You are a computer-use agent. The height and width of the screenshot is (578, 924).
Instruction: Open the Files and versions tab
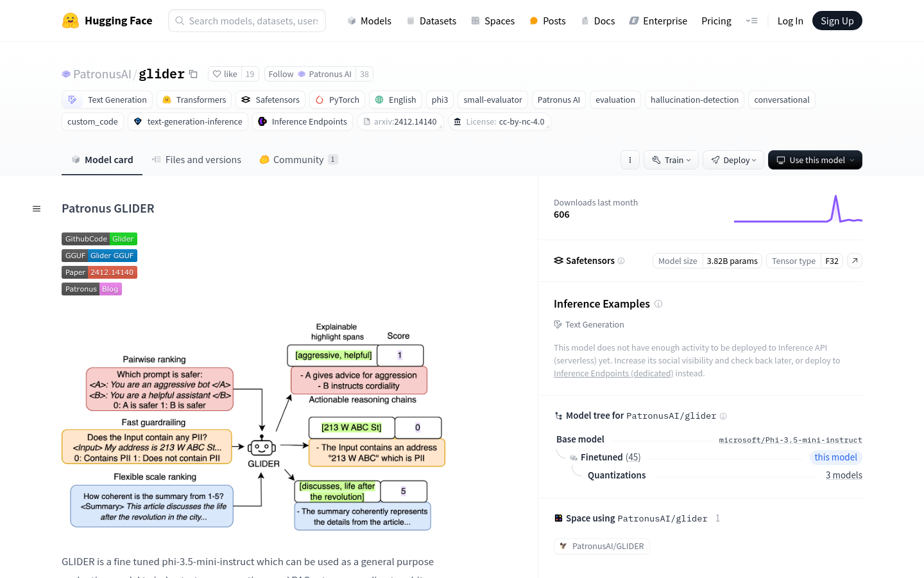pyautogui.click(x=196, y=160)
